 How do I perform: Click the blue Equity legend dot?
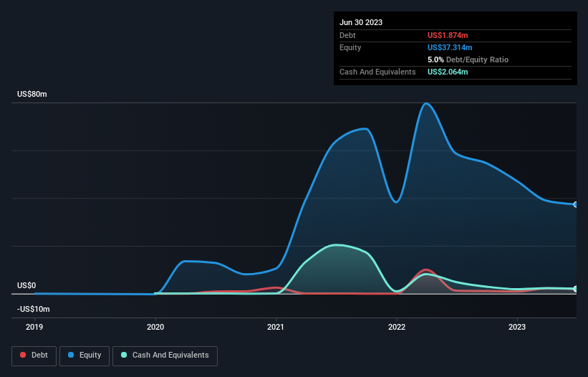[71, 355]
